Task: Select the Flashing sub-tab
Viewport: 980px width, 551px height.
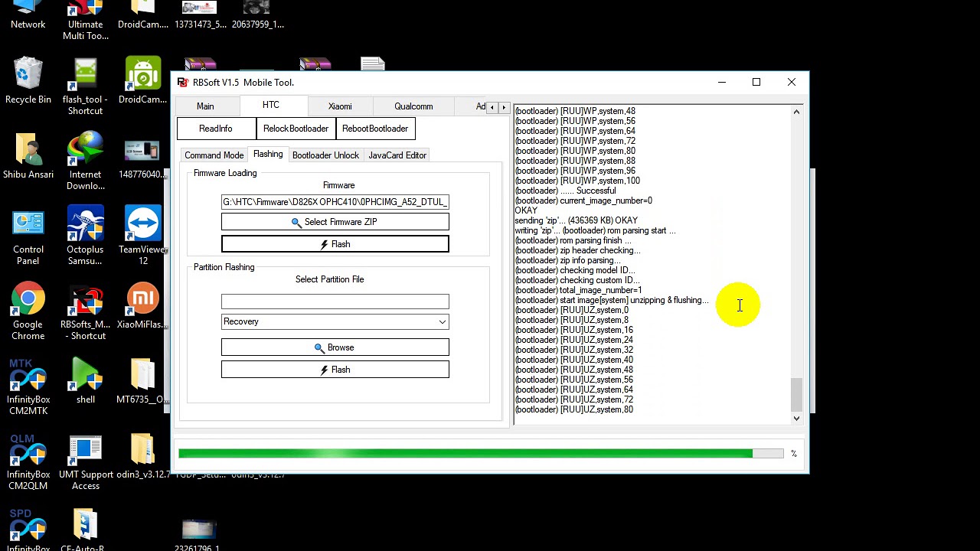Action: 268,154
